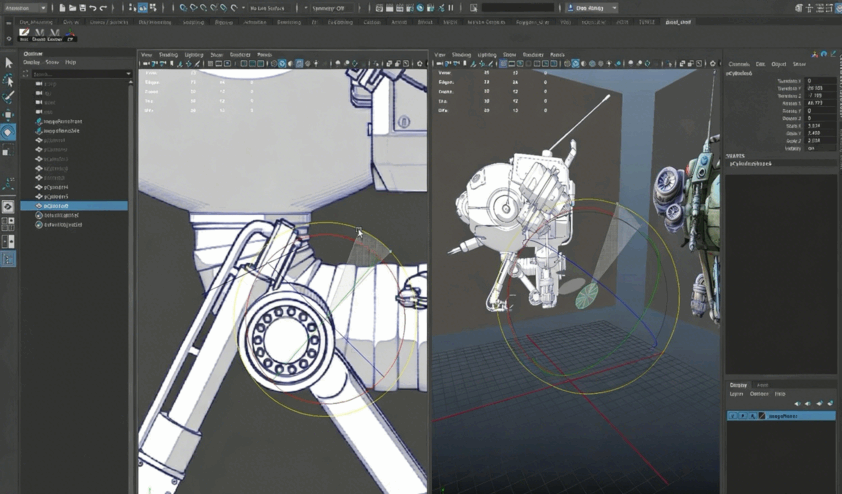Activate the Lasso Select tool
Screen dimensions: 842x494
point(8,80)
